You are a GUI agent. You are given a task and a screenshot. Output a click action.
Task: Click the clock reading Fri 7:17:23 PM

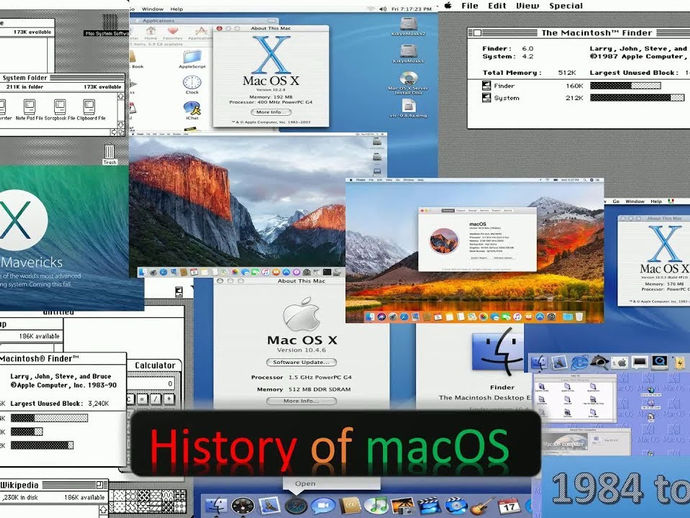click(411, 9)
